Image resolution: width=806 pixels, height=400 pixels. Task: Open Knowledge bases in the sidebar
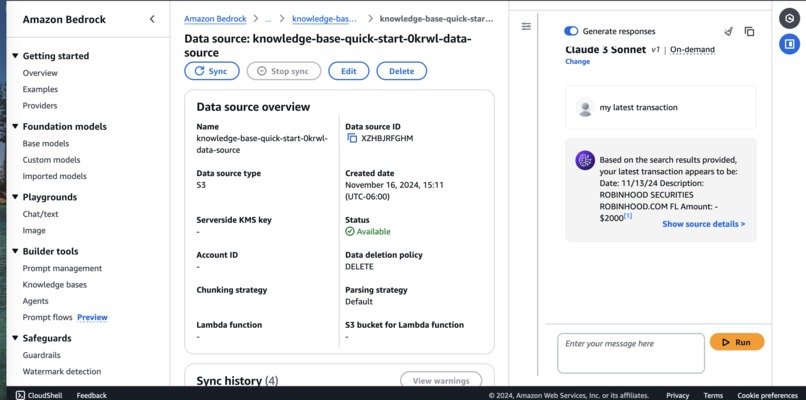tap(54, 285)
